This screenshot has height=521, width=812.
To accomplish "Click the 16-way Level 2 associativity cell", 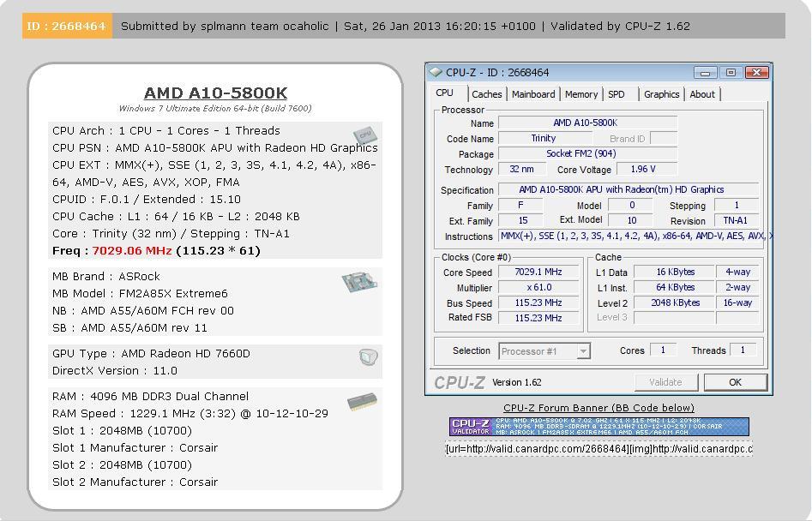I will pos(737,302).
